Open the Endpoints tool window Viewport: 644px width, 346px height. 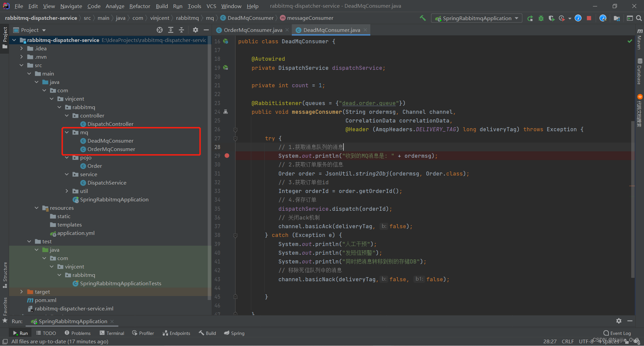click(x=176, y=333)
